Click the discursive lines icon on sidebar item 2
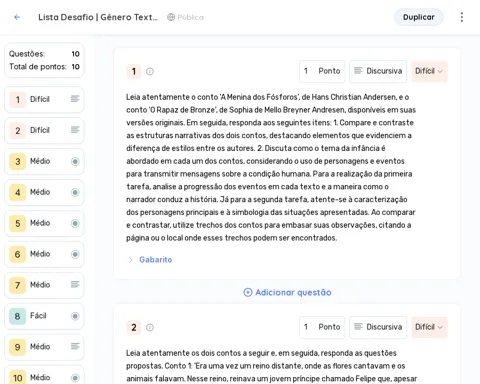This screenshot has height=384, width=480. 75,130
